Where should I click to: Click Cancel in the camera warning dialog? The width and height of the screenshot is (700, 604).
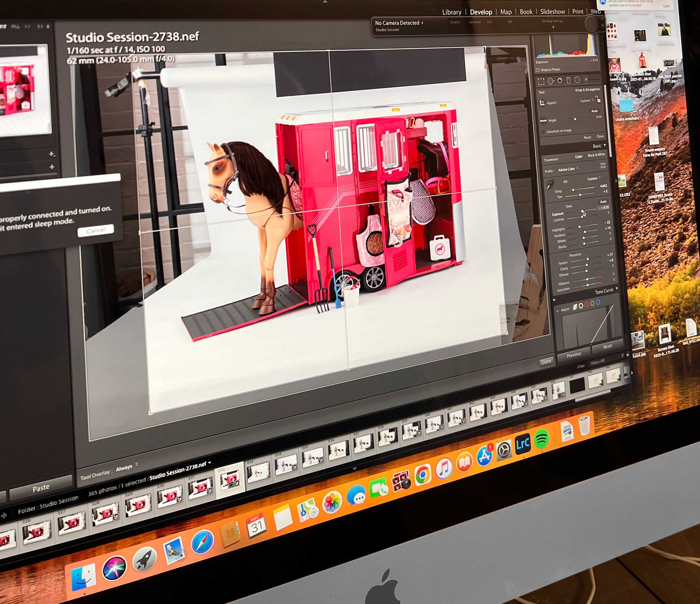click(96, 231)
